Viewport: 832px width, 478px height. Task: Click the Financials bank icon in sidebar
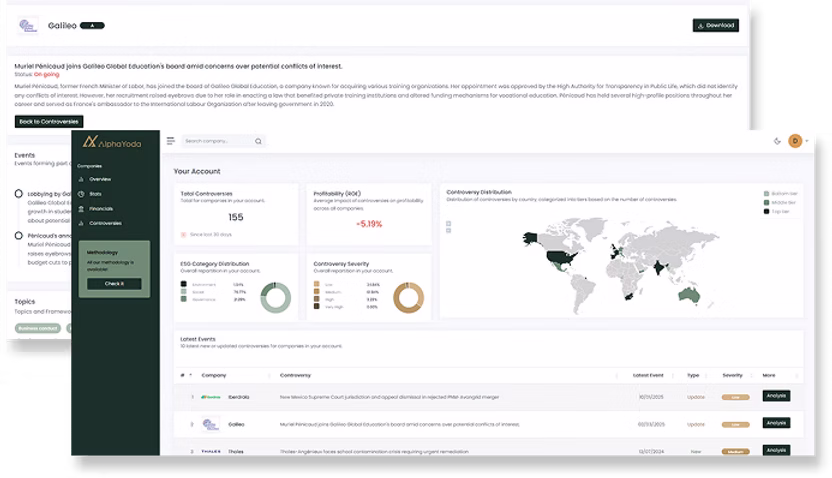coord(81,209)
